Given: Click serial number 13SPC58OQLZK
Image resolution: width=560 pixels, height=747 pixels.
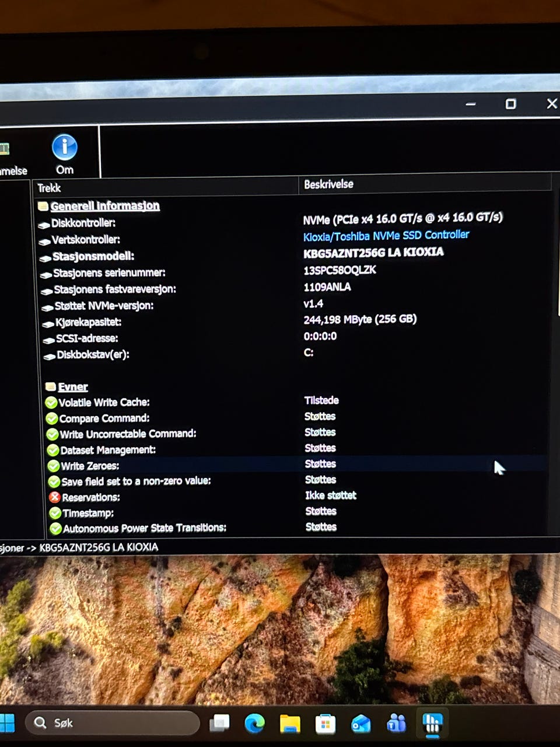Looking at the screenshot, I should tap(339, 270).
